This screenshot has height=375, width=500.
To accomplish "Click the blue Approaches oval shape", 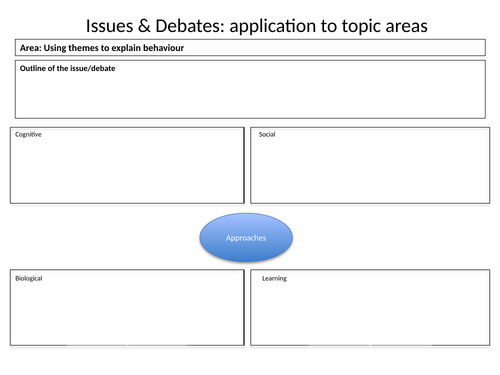I will pyautogui.click(x=246, y=237).
